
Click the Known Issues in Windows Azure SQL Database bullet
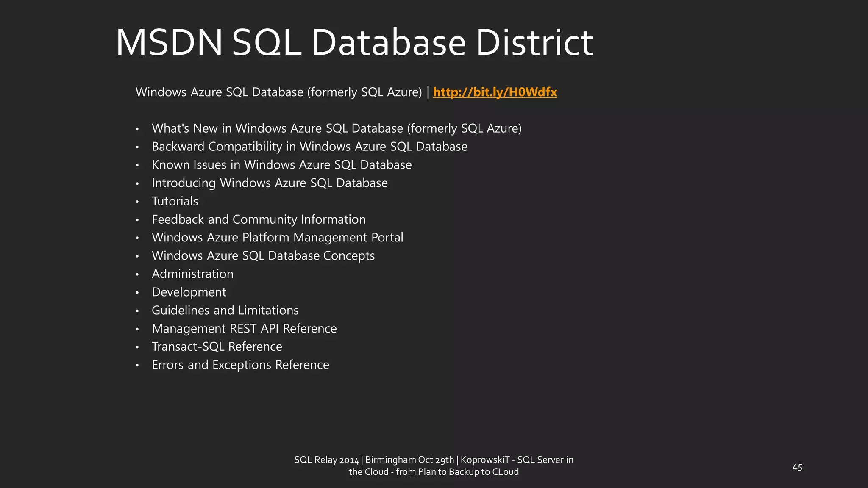(x=282, y=165)
